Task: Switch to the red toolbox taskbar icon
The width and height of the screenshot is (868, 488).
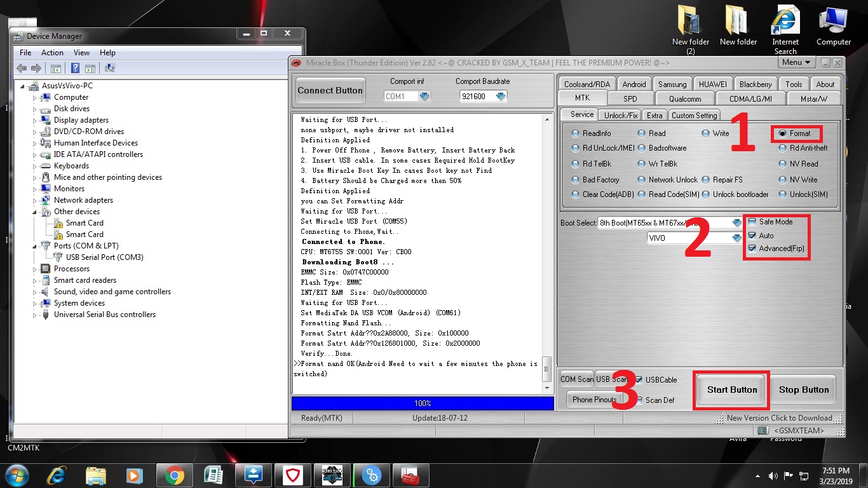Action: [x=411, y=475]
